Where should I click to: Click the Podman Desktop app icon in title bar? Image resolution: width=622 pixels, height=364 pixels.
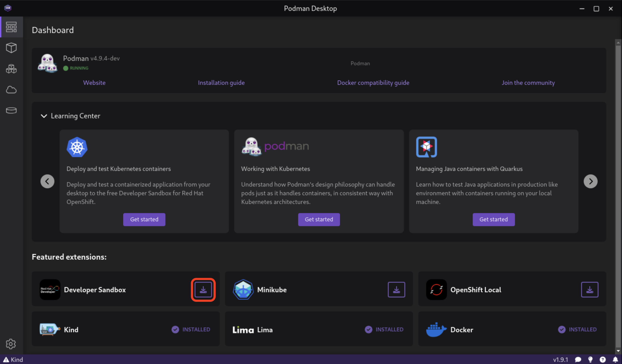click(x=8, y=8)
